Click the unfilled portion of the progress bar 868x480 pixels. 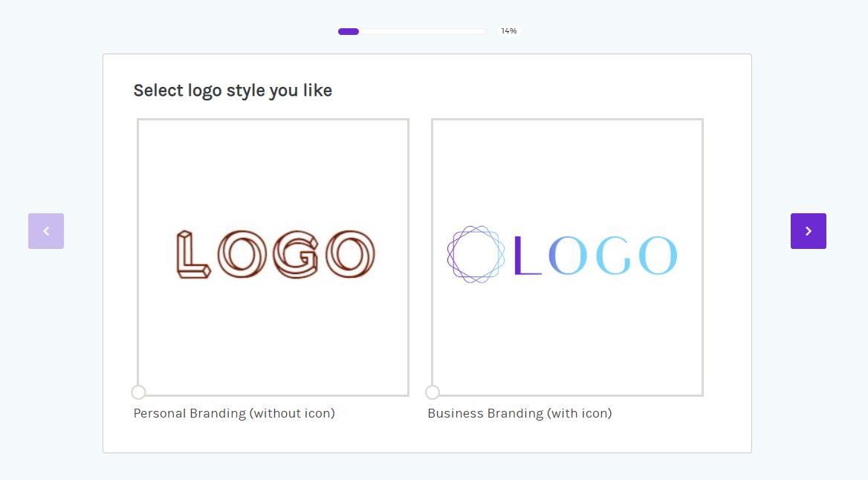[x=422, y=31]
